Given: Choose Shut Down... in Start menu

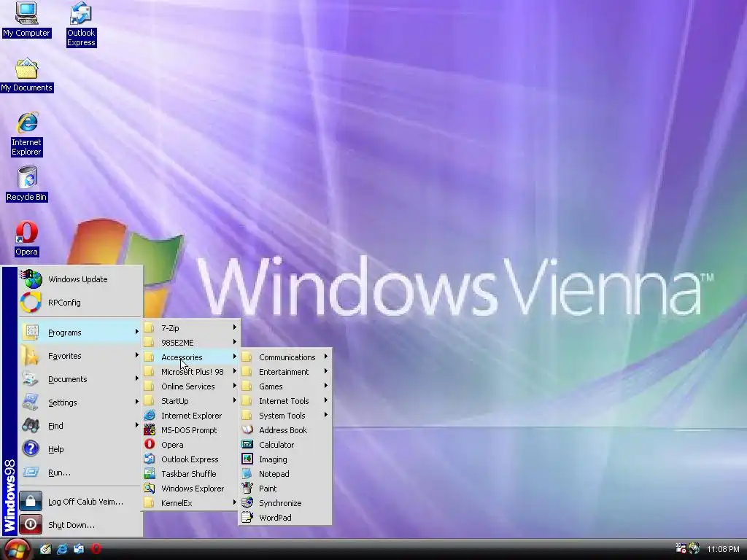Looking at the screenshot, I should 80,525.
